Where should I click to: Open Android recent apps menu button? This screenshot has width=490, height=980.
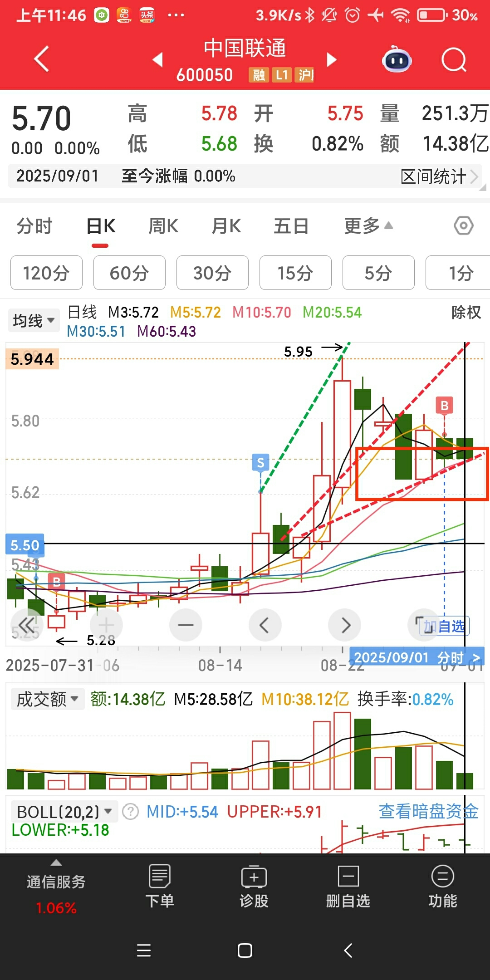(x=144, y=951)
